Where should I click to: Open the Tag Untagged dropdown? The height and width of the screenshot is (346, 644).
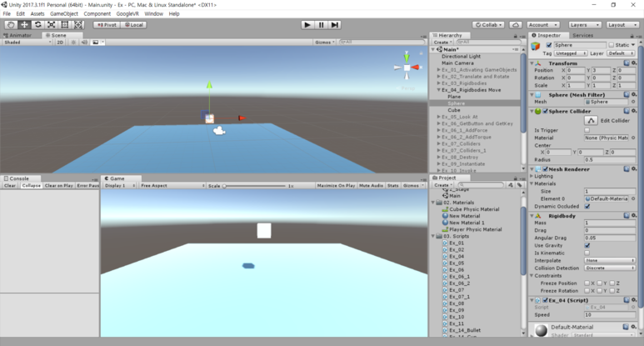571,53
